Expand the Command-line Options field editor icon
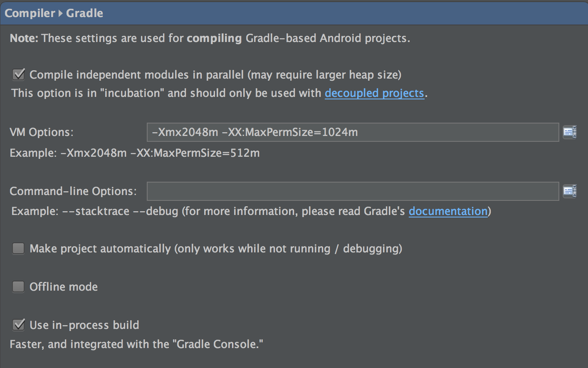 569,191
